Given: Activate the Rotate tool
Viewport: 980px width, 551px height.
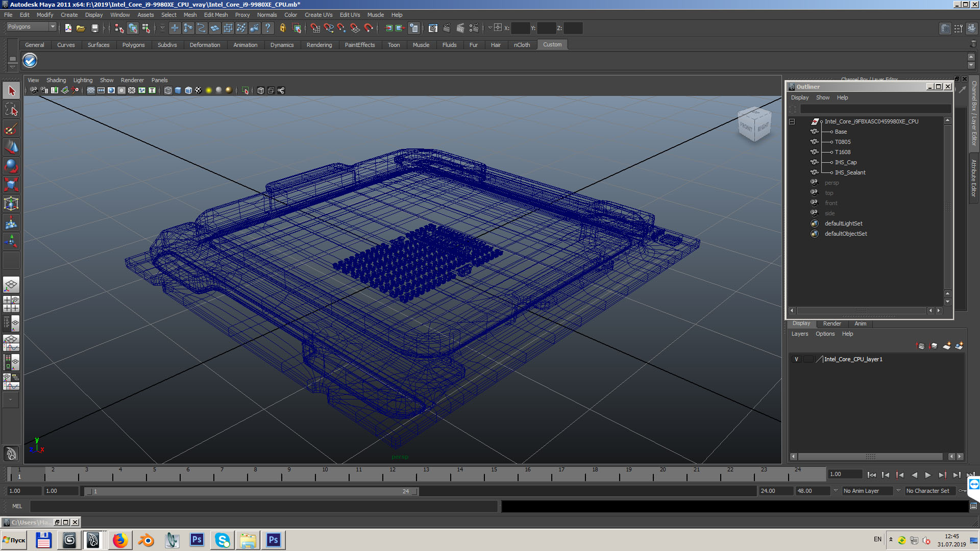Looking at the screenshot, I should pyautogui.click(x=11, y=166).
